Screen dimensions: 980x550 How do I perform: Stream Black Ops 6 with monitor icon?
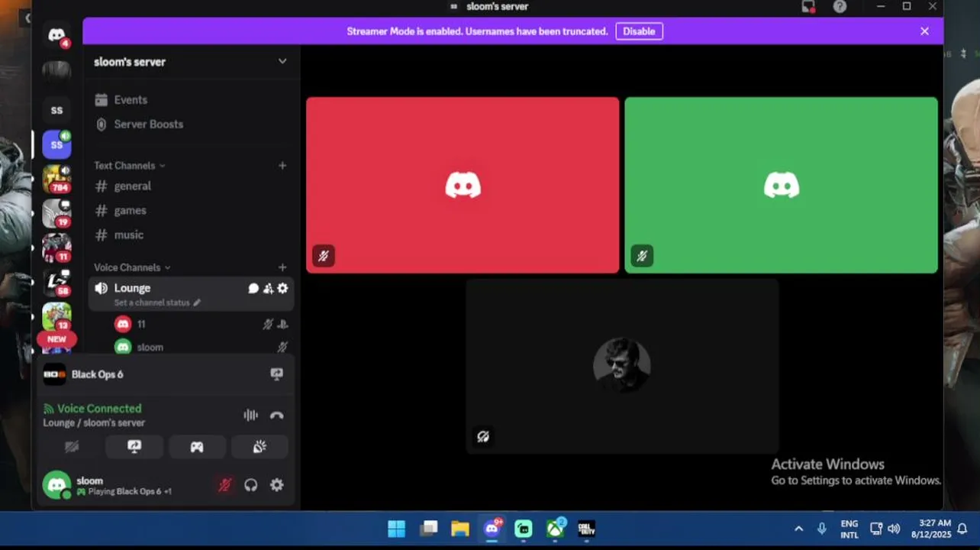[277, 374]
